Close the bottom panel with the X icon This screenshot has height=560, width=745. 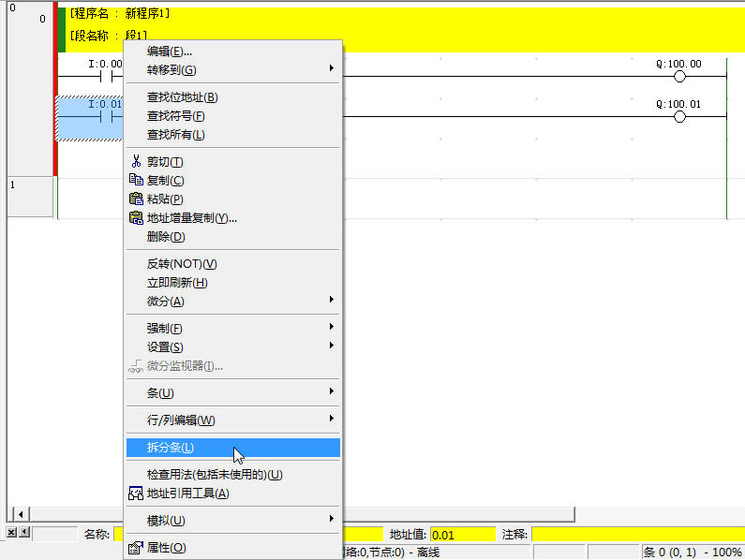(x=11, y=533)
